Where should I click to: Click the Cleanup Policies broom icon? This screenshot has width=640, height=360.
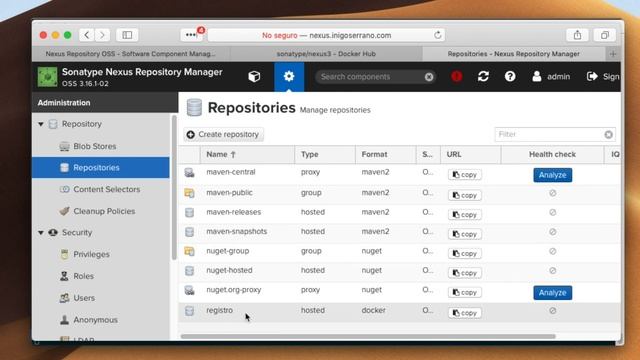[x=64, y=211]
